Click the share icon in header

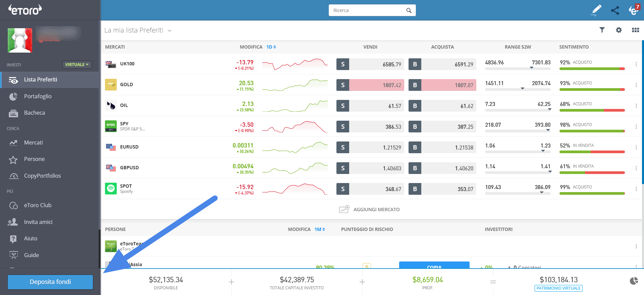[x=615, y=10]
